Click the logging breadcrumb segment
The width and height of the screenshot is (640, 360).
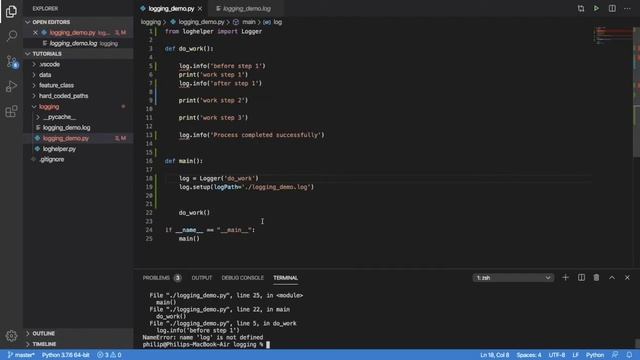[151, 22]
